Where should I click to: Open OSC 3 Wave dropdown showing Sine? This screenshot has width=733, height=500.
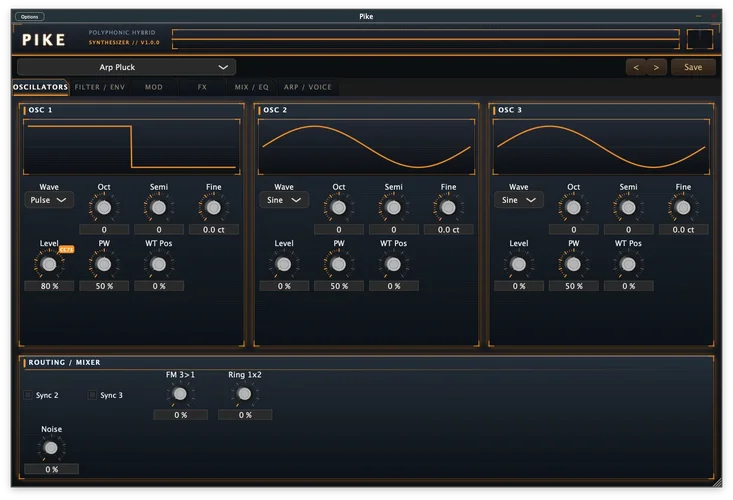(518, 200)
